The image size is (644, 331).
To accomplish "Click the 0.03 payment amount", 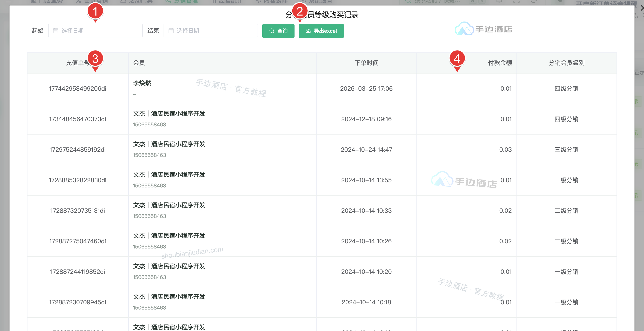I will [506, 150].
